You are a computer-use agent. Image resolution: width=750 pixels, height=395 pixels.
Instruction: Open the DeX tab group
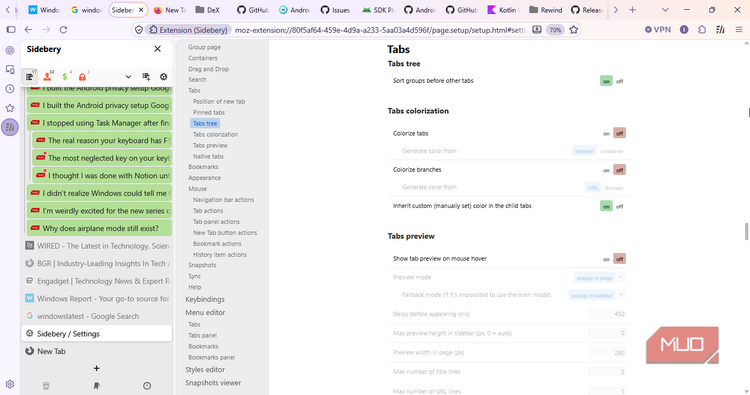click(x=208, y=10)
